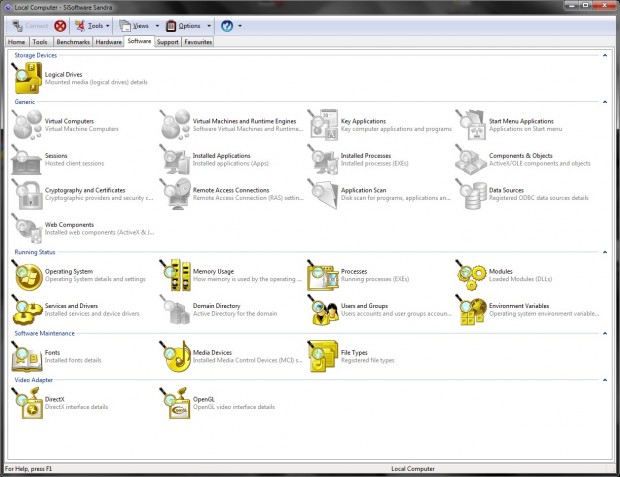This screenshot has height=477, width=620.
Task: Click the Running Status section heading
Action: (x=35, y=252)
